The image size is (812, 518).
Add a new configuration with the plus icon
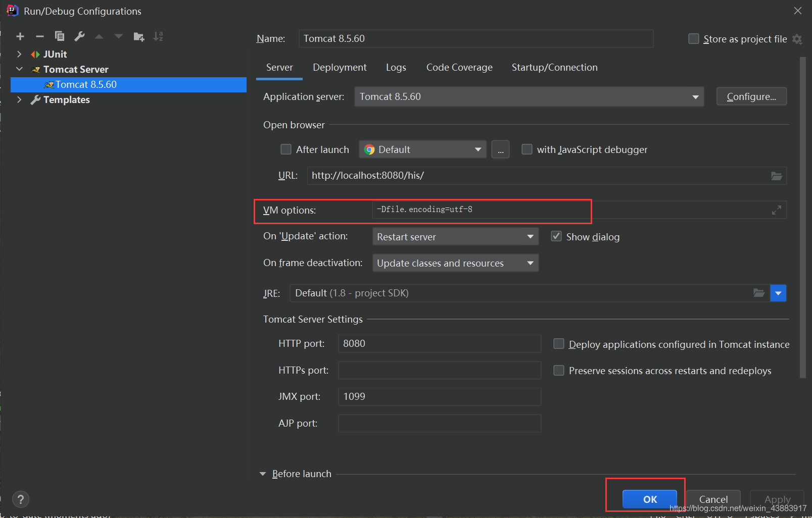20,36
